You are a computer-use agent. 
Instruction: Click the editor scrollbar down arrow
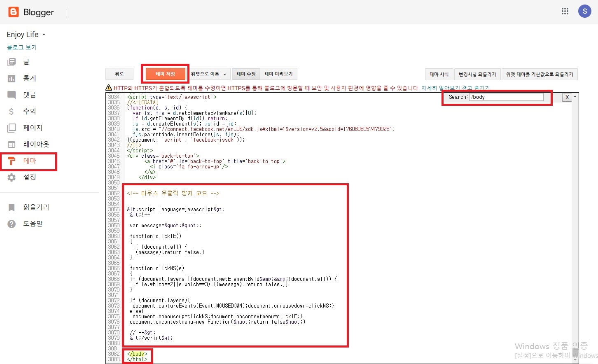575,359
